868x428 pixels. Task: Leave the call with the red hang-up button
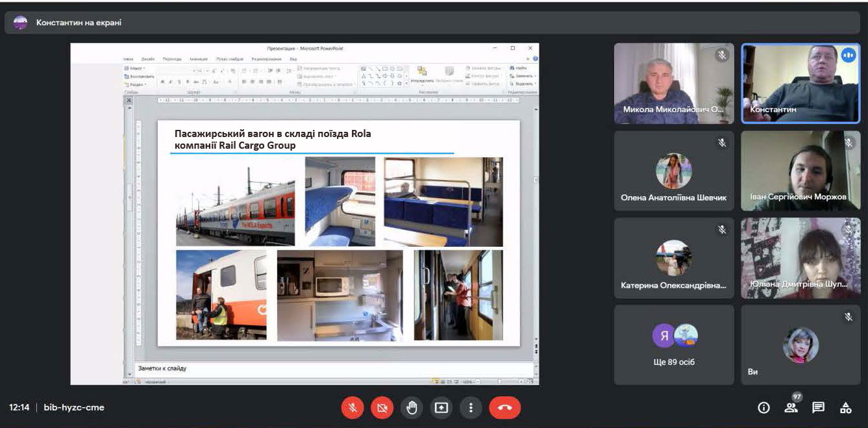click(x=504, y=408)
